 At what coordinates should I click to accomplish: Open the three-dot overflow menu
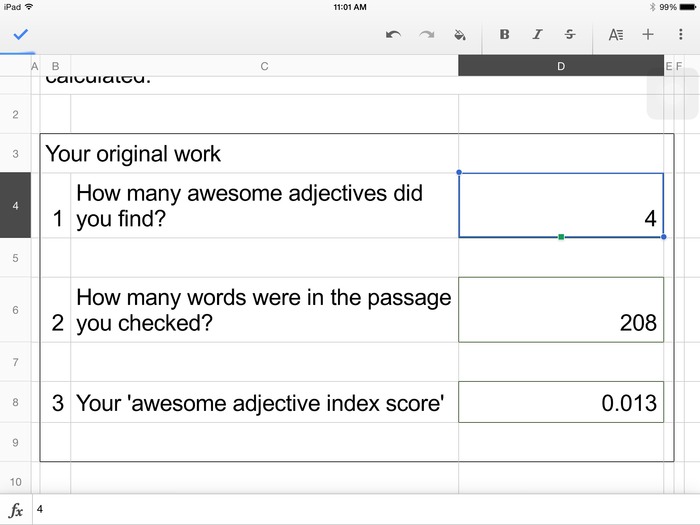(681, 34)
